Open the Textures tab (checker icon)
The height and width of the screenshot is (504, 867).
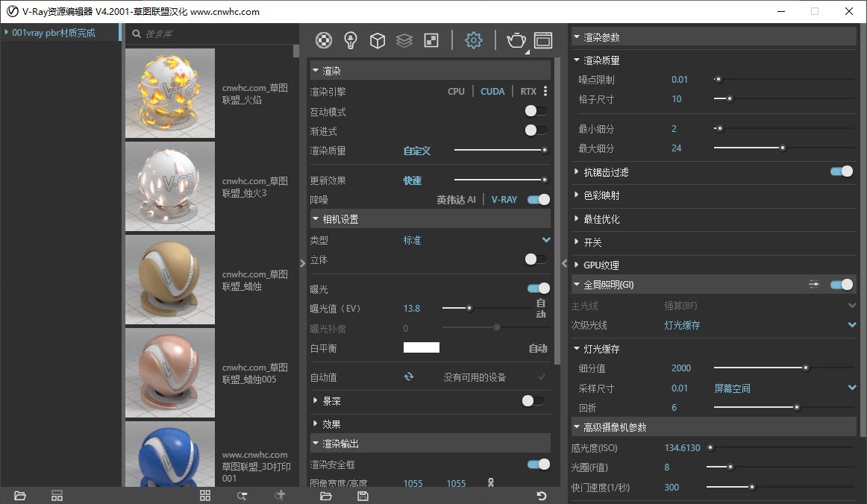pos(431,40)
